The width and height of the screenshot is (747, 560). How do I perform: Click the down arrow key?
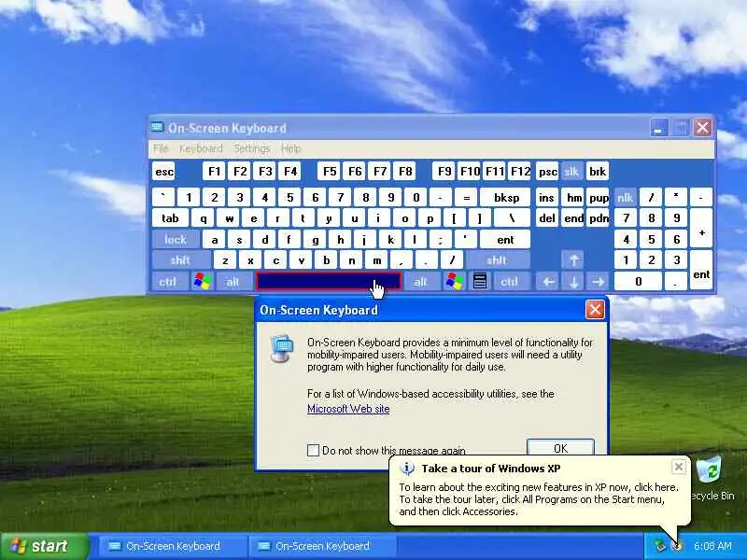(573, 282)
